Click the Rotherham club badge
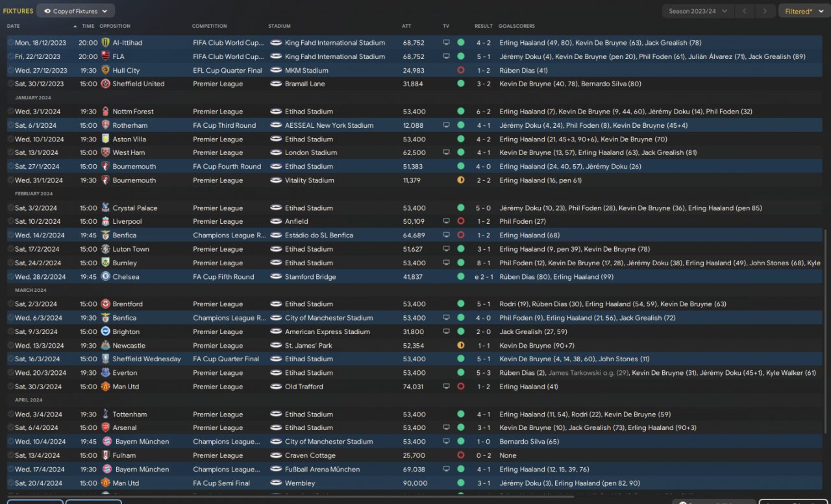The height and width of the screenshot is (504, 831). point(105,125)
